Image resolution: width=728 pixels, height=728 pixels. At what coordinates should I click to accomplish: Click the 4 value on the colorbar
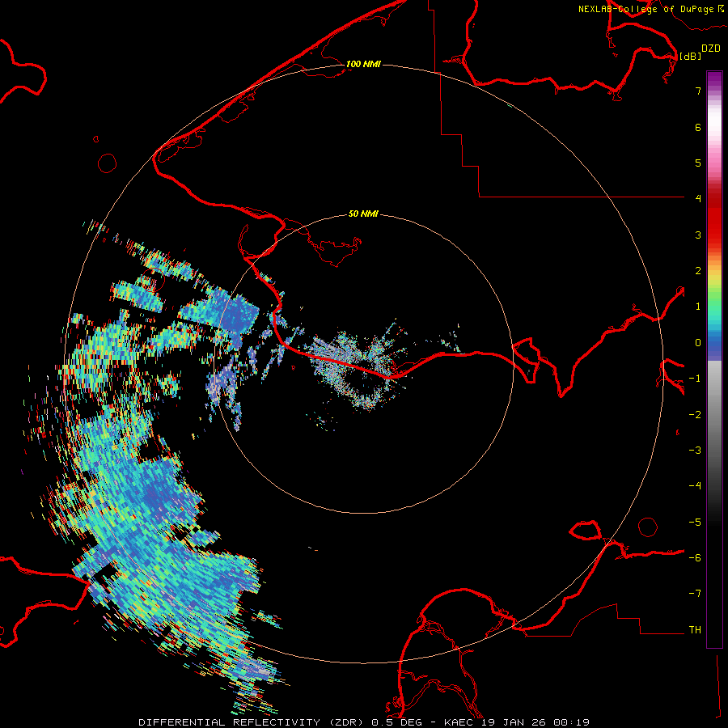click(698, 199)
